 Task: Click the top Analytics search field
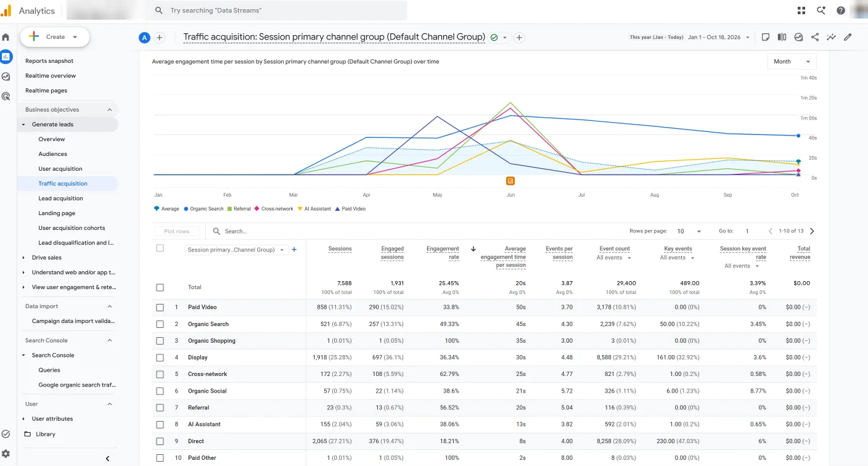coord(277,10)
